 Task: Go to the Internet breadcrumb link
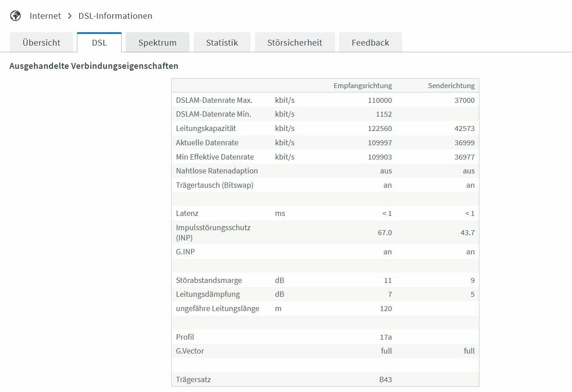click(x=45, y=16)
